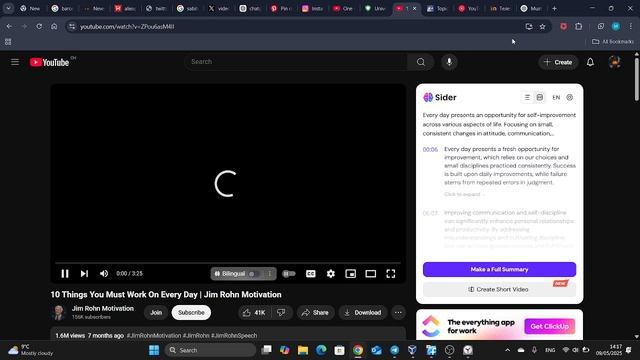Open Microsoft Edge from taskbar
This screenshot has width=640, height=360.
pos(321,350)
